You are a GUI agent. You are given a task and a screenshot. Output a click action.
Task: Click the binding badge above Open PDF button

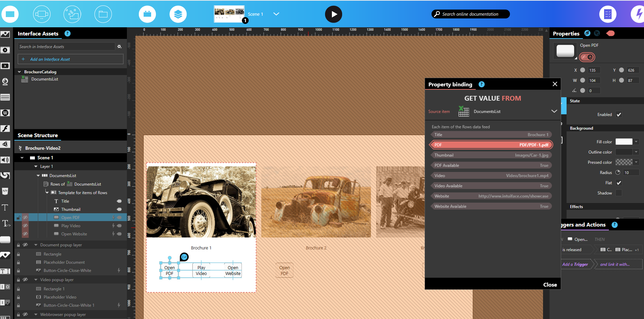pyautogui.click(x=184, y=257)
